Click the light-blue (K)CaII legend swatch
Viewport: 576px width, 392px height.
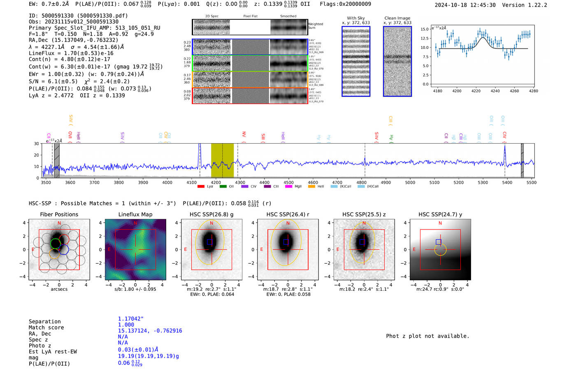click(334, 186)
